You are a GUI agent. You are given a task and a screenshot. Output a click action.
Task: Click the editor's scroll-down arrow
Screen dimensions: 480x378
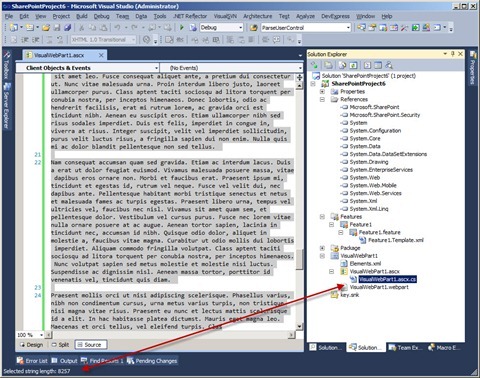click(299, 327)
